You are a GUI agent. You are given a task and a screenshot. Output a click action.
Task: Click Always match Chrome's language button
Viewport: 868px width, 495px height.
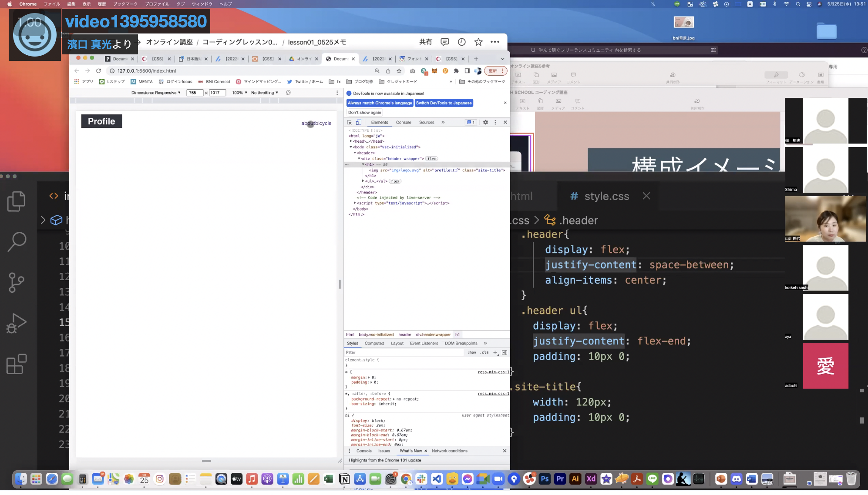coord(380,103)
